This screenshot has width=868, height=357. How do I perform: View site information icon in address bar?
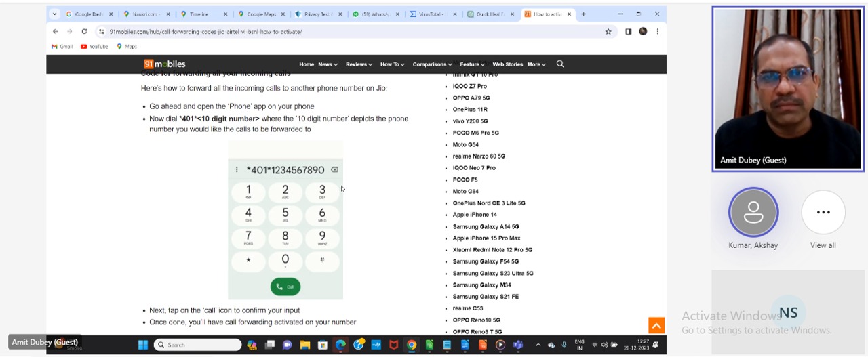pyautogui.click(x=102, y=31)
